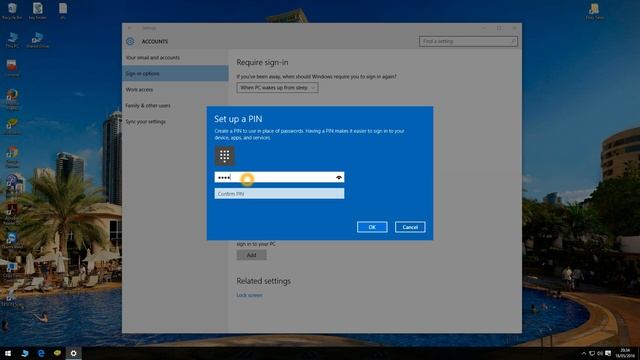Image resolution: width=640 pixels, height=360 pixels.
Task: Select the Google Chrome desktop icon
Action: [x=12, y=157]
